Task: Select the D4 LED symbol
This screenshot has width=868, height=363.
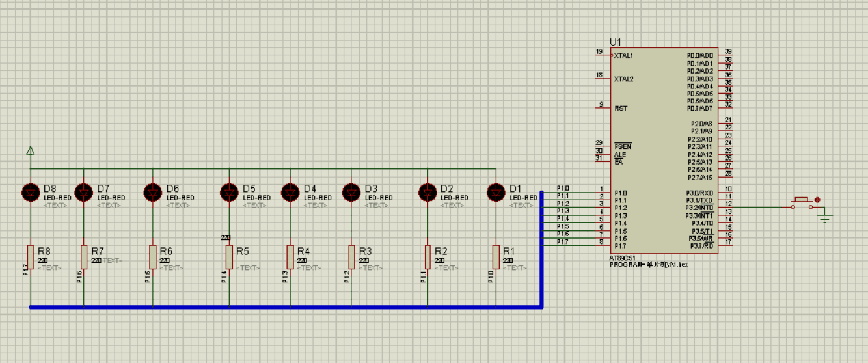Action: 290,193
